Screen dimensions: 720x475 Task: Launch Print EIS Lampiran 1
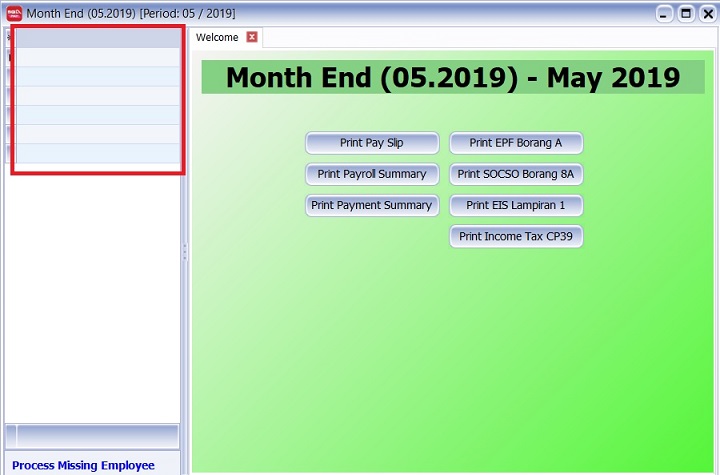click(x=515, y=205)
